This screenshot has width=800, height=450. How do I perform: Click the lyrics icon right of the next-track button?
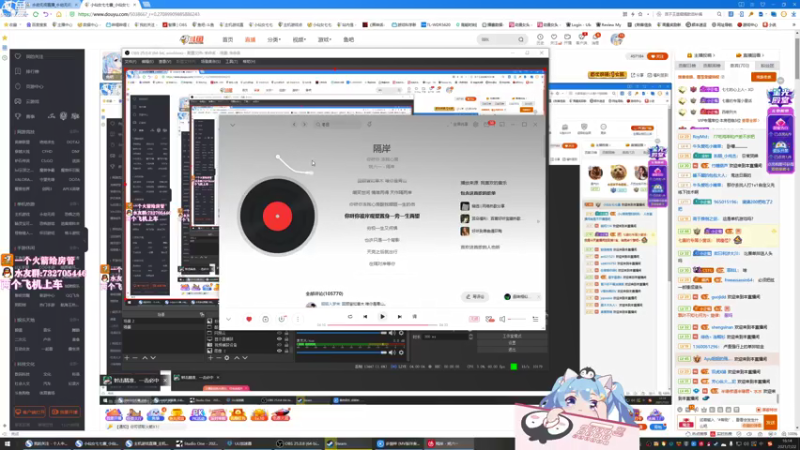tap(415, 317)
